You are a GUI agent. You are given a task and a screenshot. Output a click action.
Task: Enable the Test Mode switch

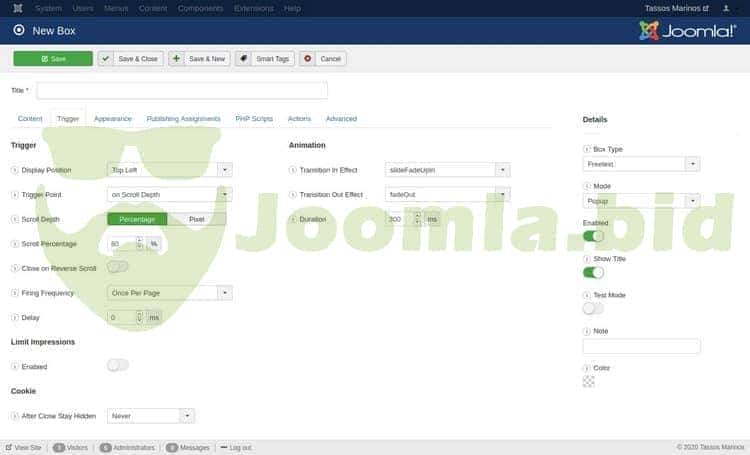pos(593,309)
